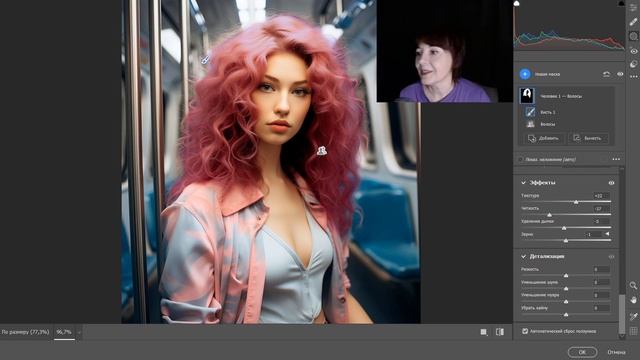This screenshot has width=640, height=360.
Task: Click the Dehaze (Удаление дымки) slider handle
Action: point(564,228)
